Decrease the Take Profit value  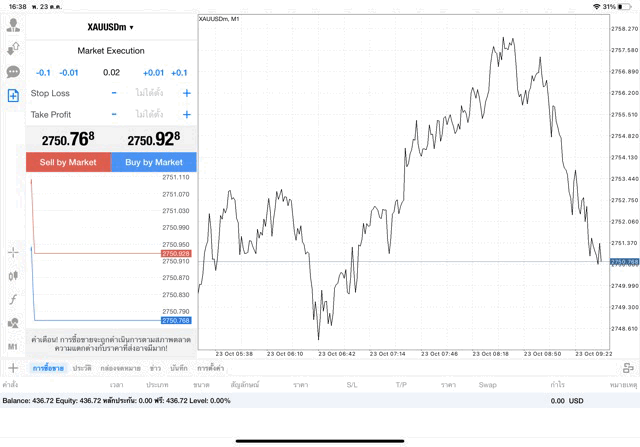113,115
